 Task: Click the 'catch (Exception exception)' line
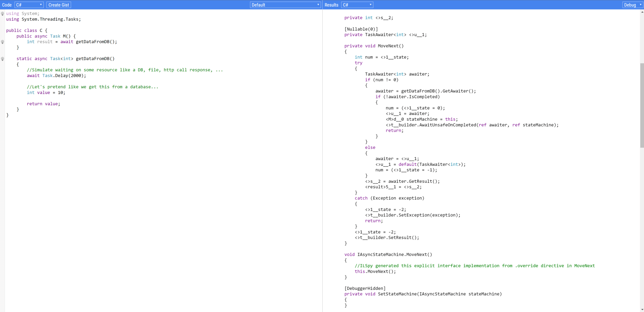[x=389, y=198]
